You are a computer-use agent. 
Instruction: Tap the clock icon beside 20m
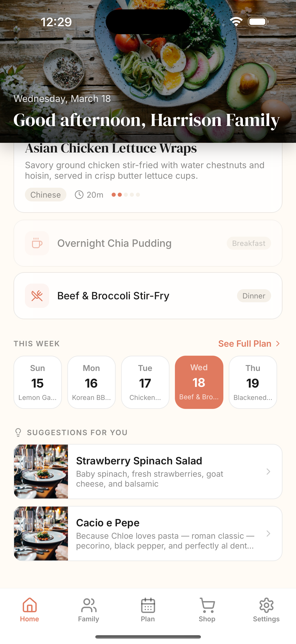[79, 195]
